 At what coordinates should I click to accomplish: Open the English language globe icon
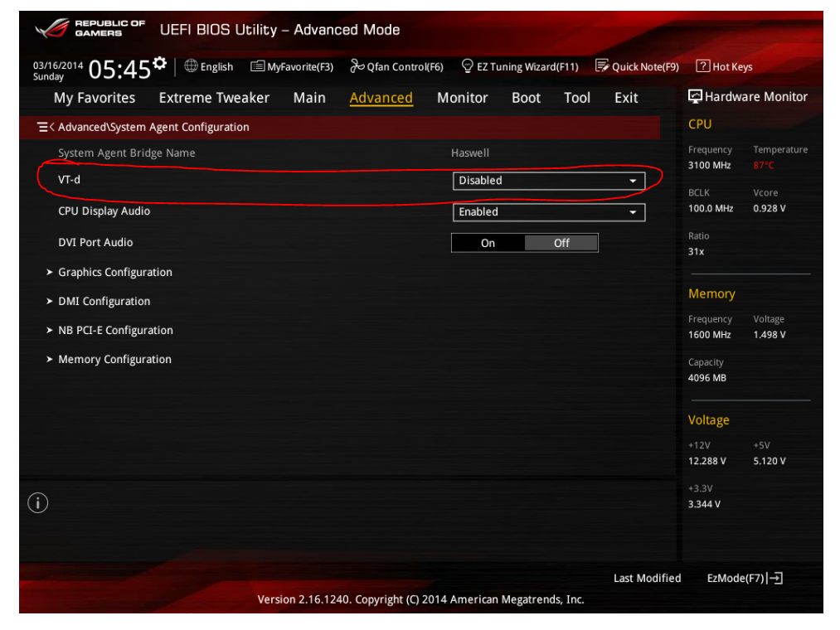191,66
